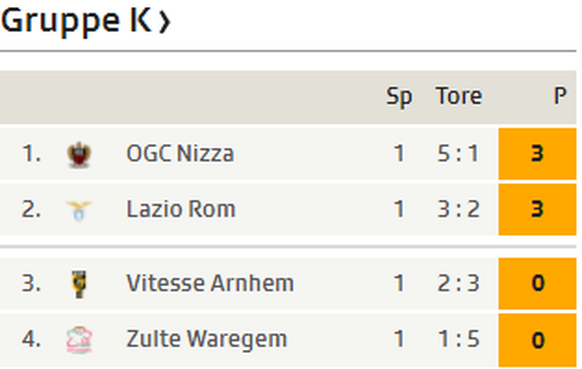Click the OGC Nizza club crest

(x=79, y=154)
